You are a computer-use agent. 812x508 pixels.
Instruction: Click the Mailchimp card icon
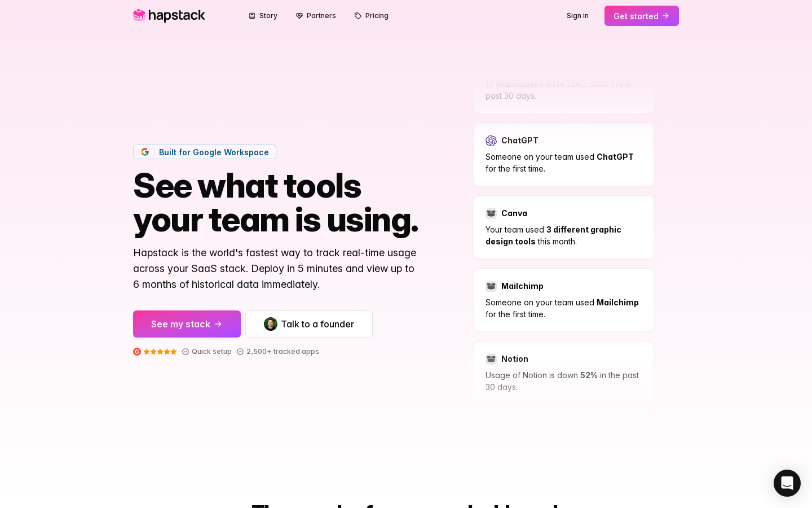[491, 286]
